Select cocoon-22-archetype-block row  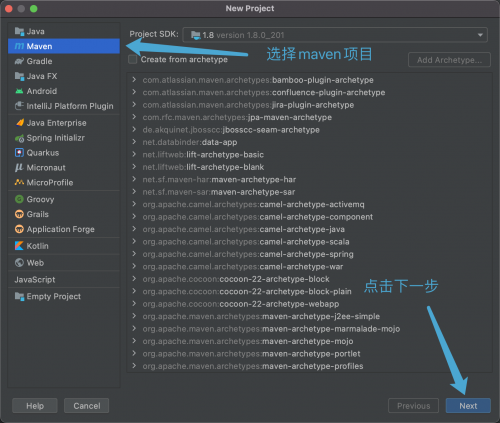[x=309, y=279]
